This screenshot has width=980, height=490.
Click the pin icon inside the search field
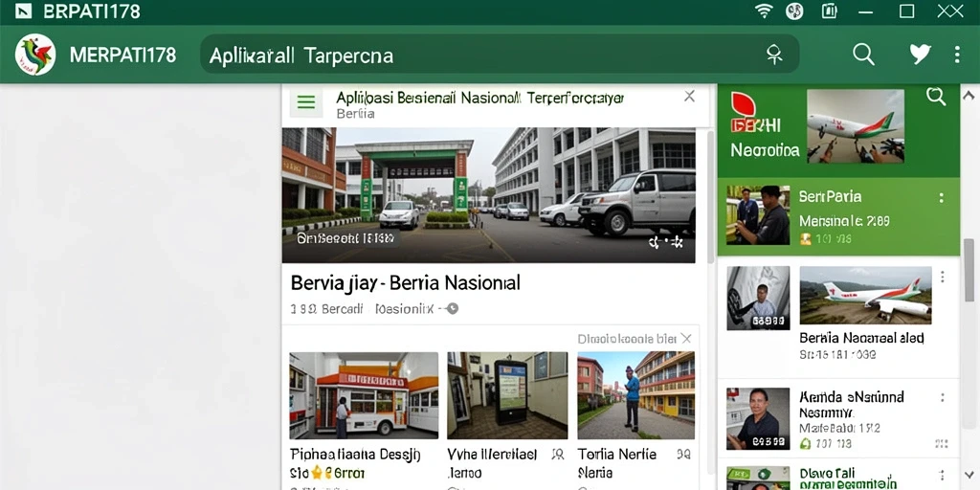774,55
